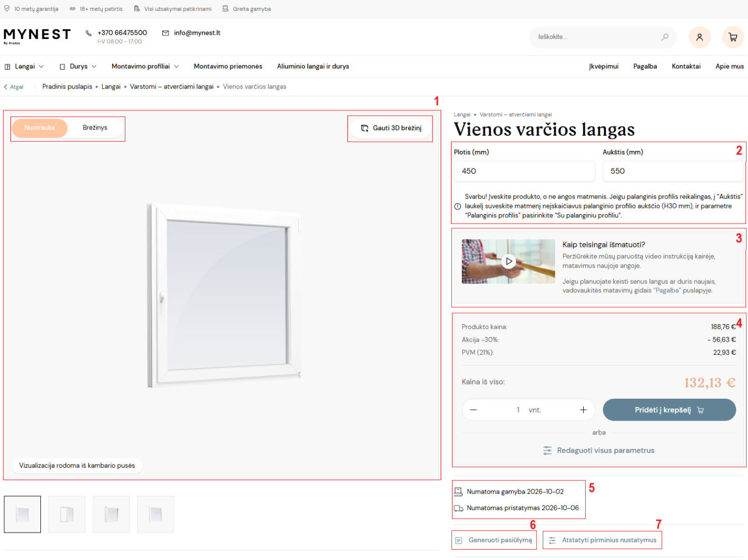Viewport: 748px width, 560px height.
Task: Expand the Langai dropdown menu
Action: (24, 66)
